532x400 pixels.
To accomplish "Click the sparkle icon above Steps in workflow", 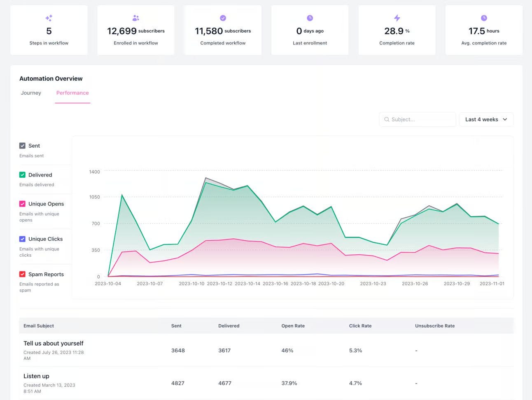I will (x=49, y=18).
